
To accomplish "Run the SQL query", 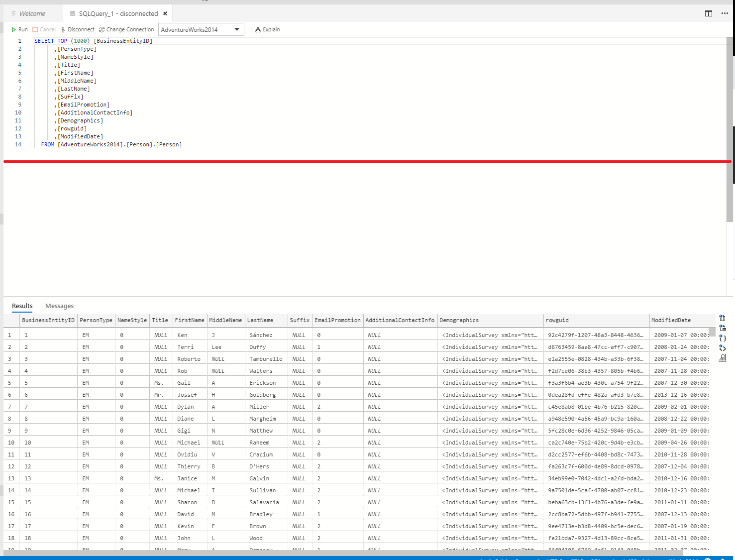I will point(19,29).
